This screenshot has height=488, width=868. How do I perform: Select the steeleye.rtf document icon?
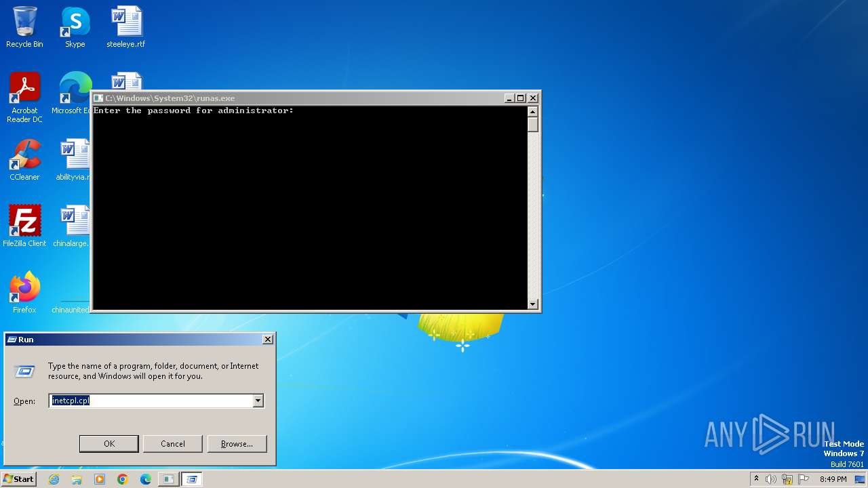point(125,27)
